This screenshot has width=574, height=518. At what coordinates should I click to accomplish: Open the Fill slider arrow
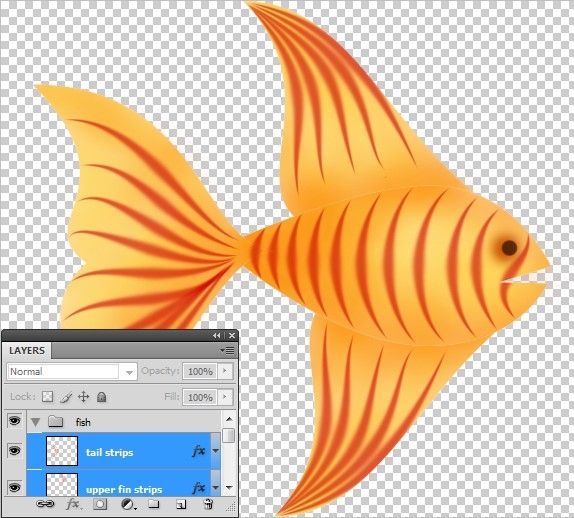point(225,397)
